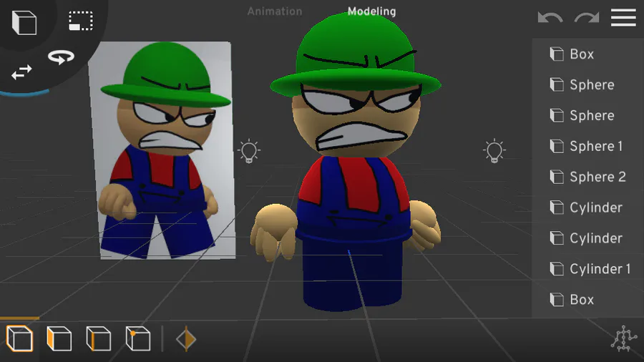Select the Cylinder 1 list item
The width and height of the screenshot is (644, 362).
click(588, 269)
